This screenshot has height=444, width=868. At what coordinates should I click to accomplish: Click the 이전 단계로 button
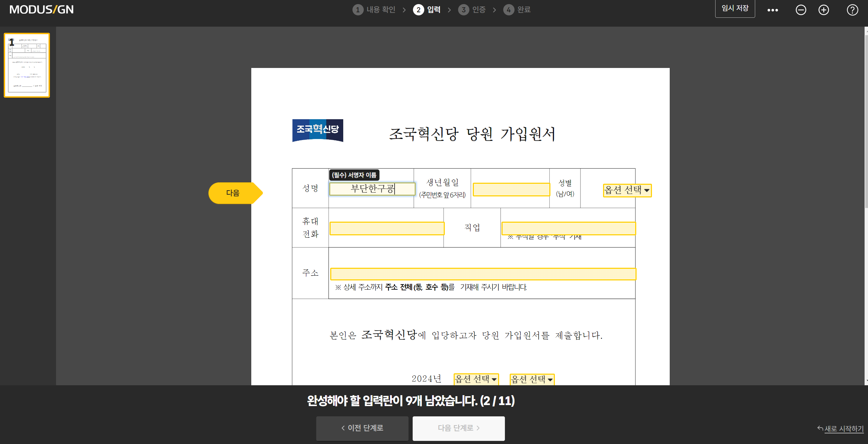click(x=362, y=428)
